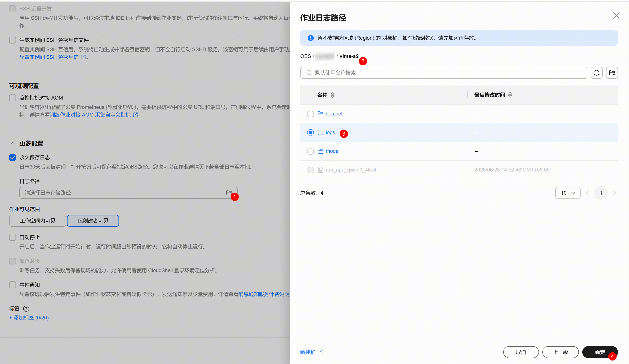
Task: Click + 添加标签 (0/20) link
Action: [x=29, y=318]
